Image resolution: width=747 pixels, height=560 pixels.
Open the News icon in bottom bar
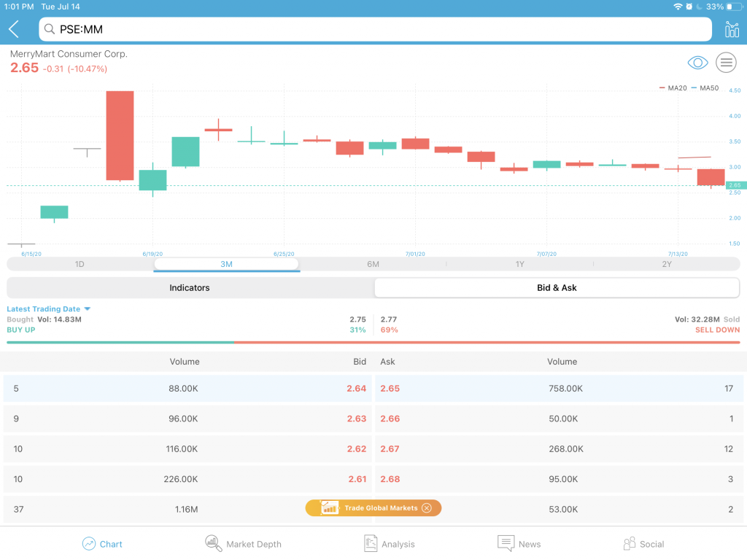click(x=506, y=543)
